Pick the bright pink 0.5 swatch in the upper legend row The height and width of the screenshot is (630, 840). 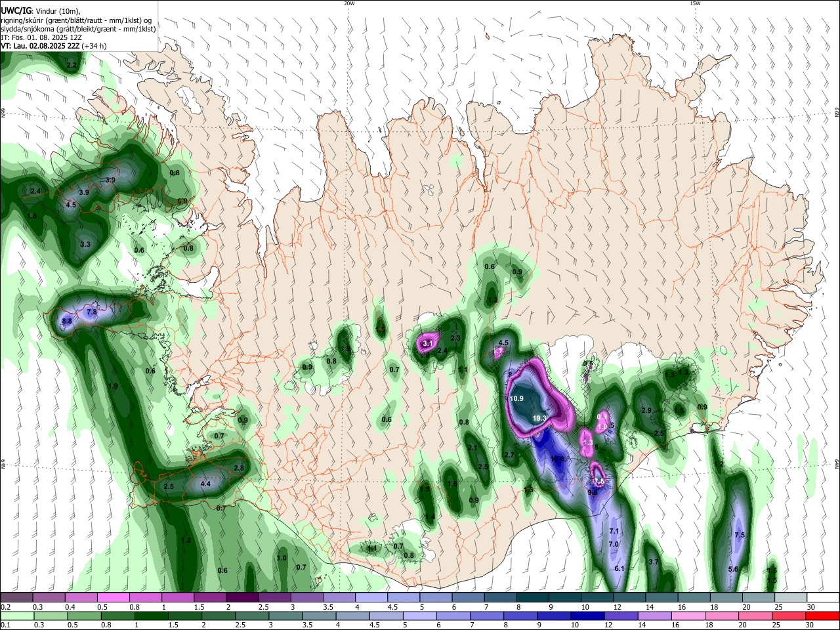tap(113, 597)
